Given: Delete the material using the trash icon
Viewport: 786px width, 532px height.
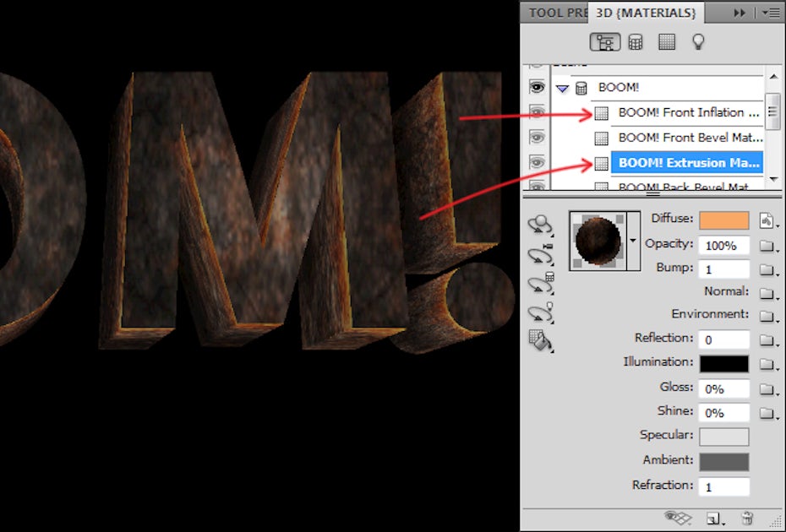Looking at the screenshot, I should click(746, 518).
